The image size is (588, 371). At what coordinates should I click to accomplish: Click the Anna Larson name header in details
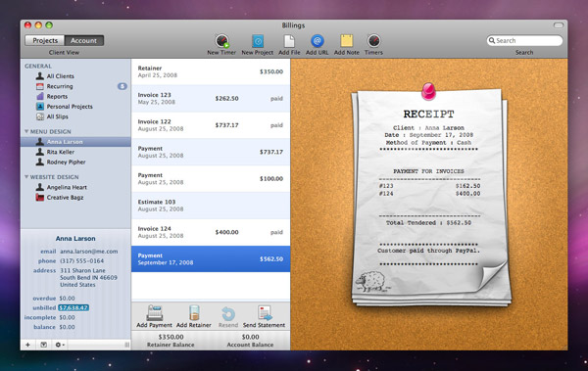click(75, 238)
